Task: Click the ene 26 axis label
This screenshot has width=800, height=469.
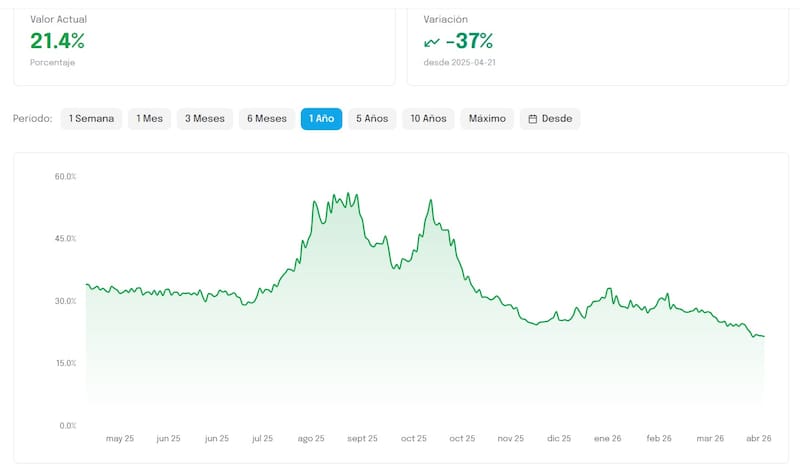Action: point(608,438)
